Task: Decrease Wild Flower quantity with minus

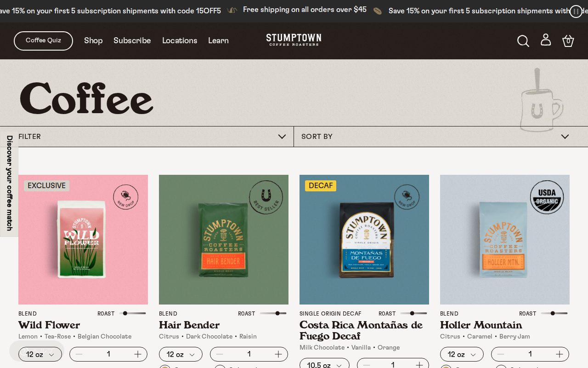Action: pos(79,354)
